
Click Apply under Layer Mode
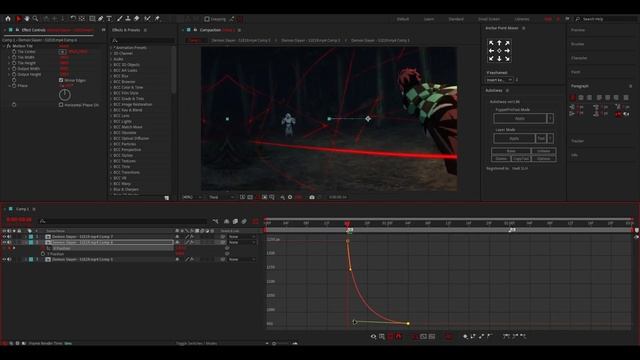(514, 138)
